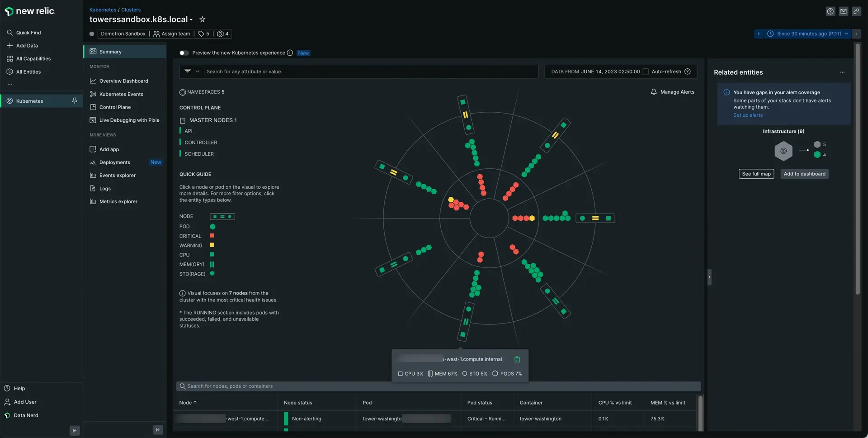Open Help in the sidebar bottom
Screen dimensions: 868x438
coord(14,389)
